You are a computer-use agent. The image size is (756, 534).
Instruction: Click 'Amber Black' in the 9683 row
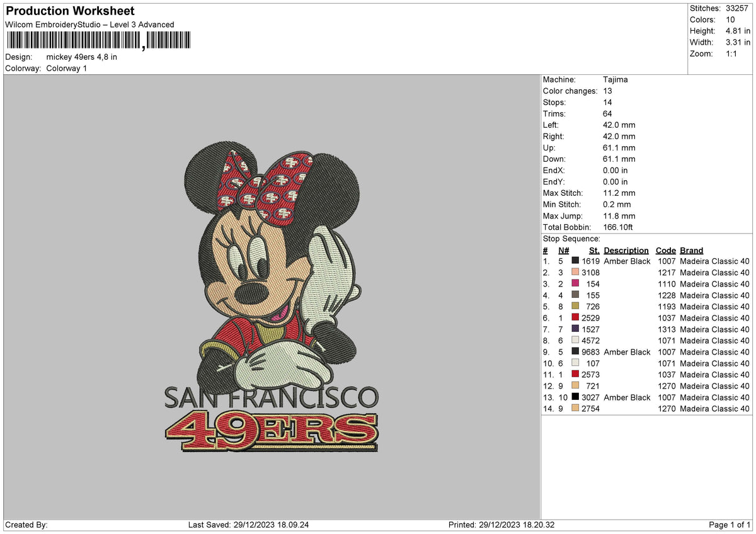click(627, 351)
